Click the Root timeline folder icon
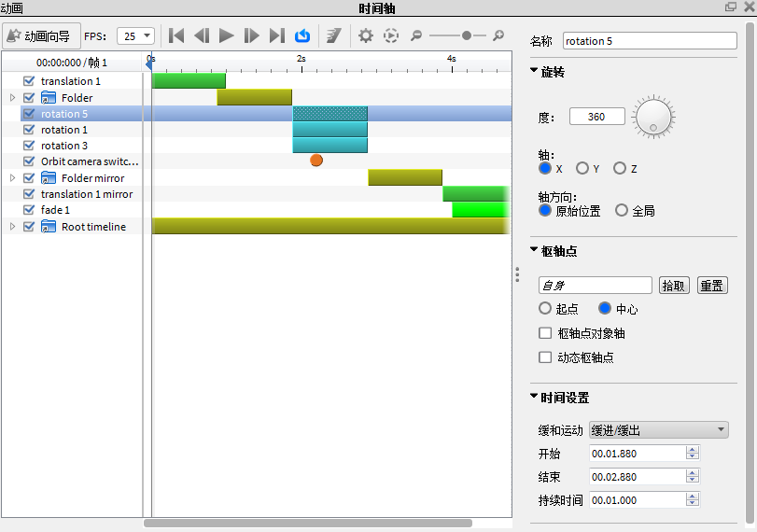Viewport: 757px width, 532px height. (49, 227)
